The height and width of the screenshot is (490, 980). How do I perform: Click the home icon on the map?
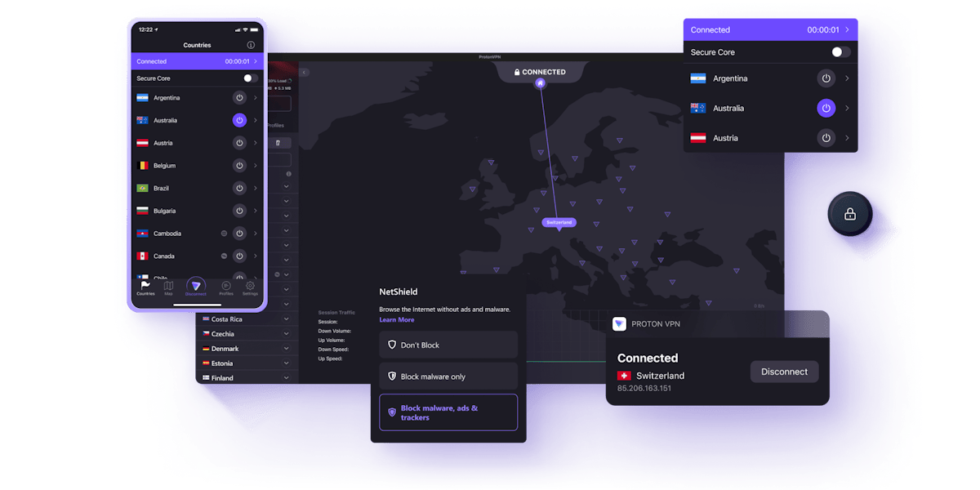(x=540, y=82)
